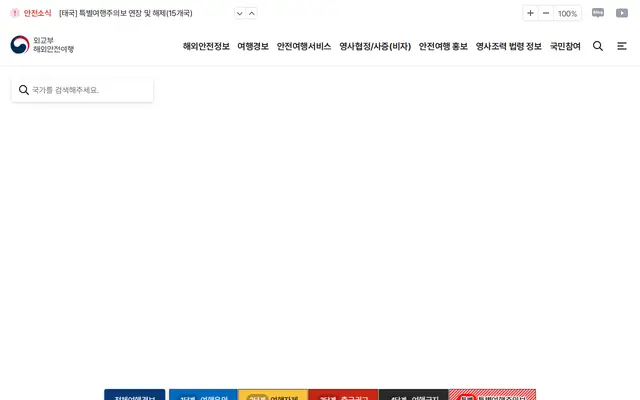Select the 전체여행경보 tab
Viewport: 640px width, 400px height.
click(x=135, y=395)
